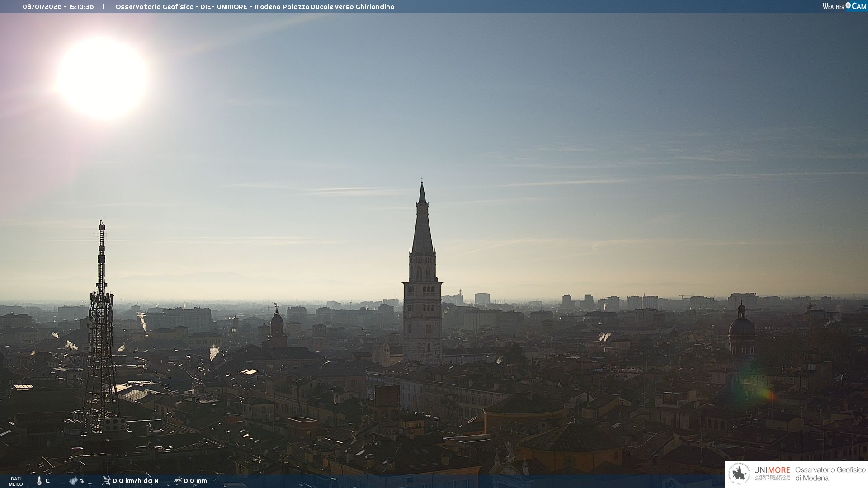Click the bright sun in the sky
The image size is (868, 488).
103,78
